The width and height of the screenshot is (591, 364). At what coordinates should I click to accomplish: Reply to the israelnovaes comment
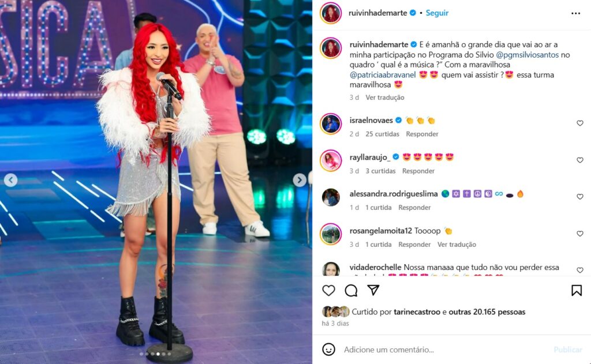click(422, 134)
